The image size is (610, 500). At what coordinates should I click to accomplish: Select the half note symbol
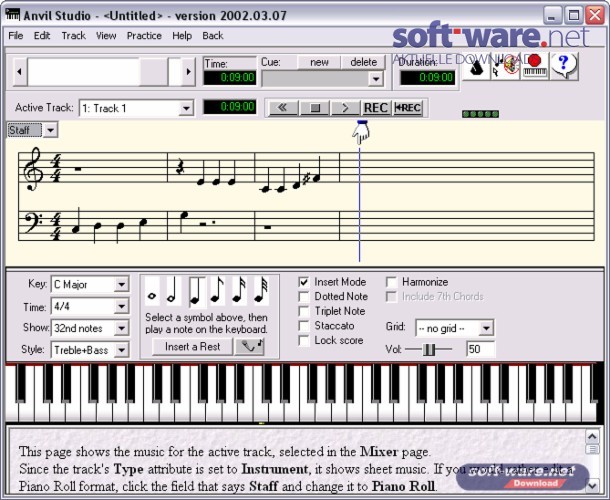172,292
